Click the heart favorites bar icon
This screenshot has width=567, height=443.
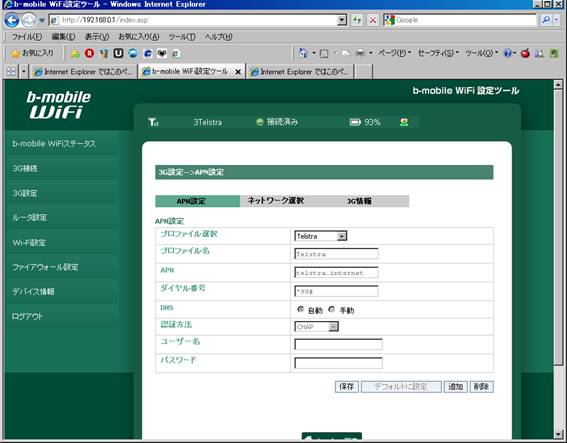pyautogui.click(x=162, y=54)
